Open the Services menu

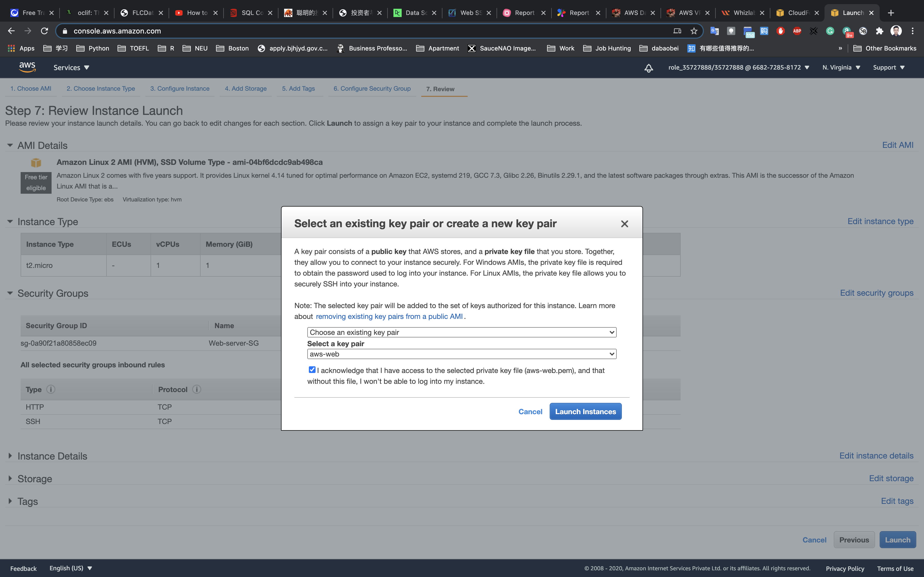click(x=71, y=67)
